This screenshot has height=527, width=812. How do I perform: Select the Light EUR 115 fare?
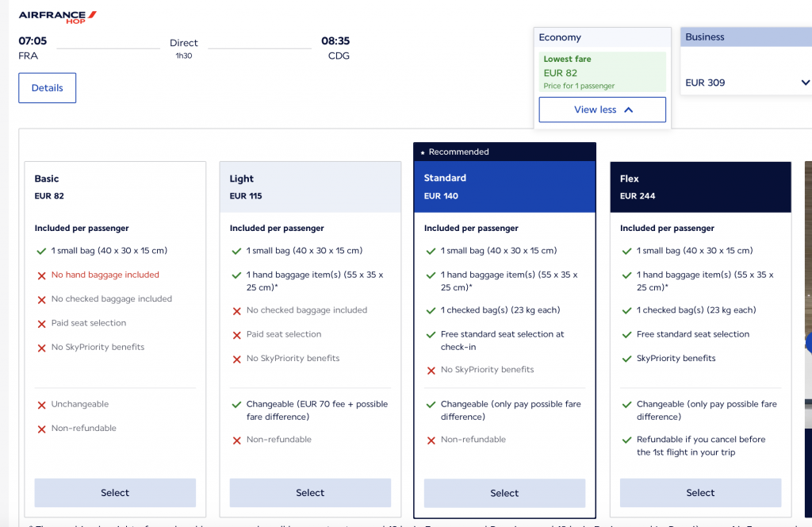(310, 493)
